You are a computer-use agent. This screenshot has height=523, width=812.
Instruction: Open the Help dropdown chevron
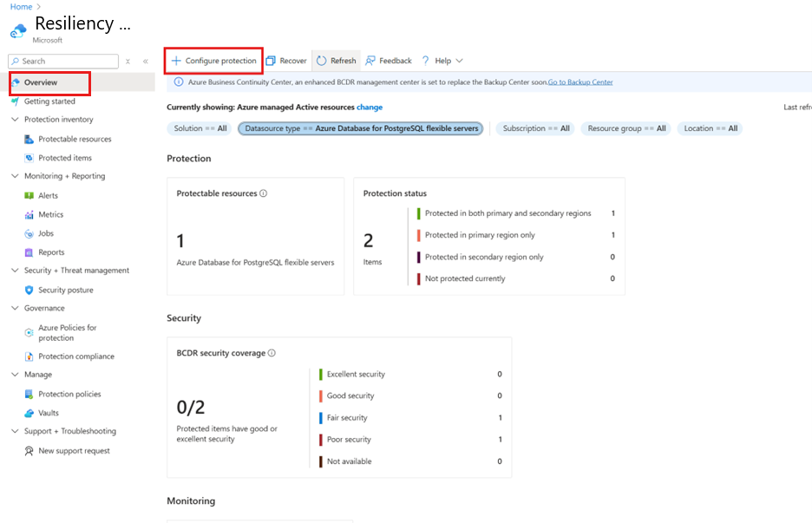[459, 61]
